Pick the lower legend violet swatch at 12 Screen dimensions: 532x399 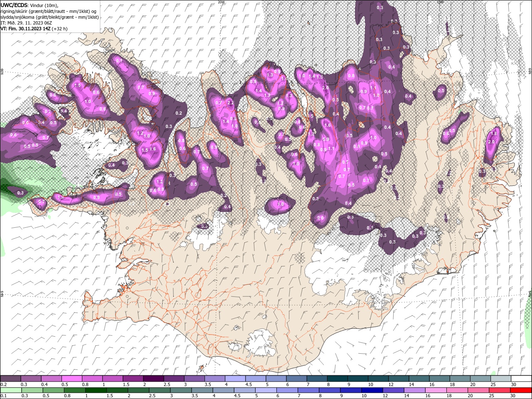point(393,390)
